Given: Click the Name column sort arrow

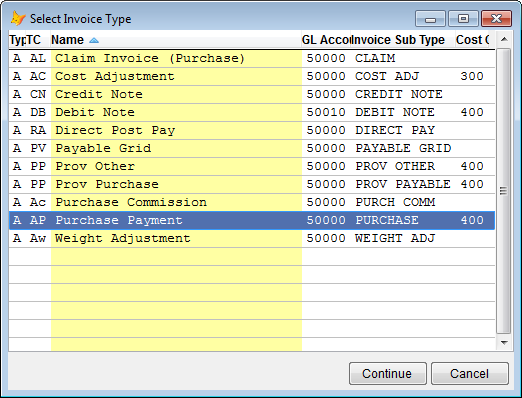Looking at the screenshot, I should (x=94, y=40).
